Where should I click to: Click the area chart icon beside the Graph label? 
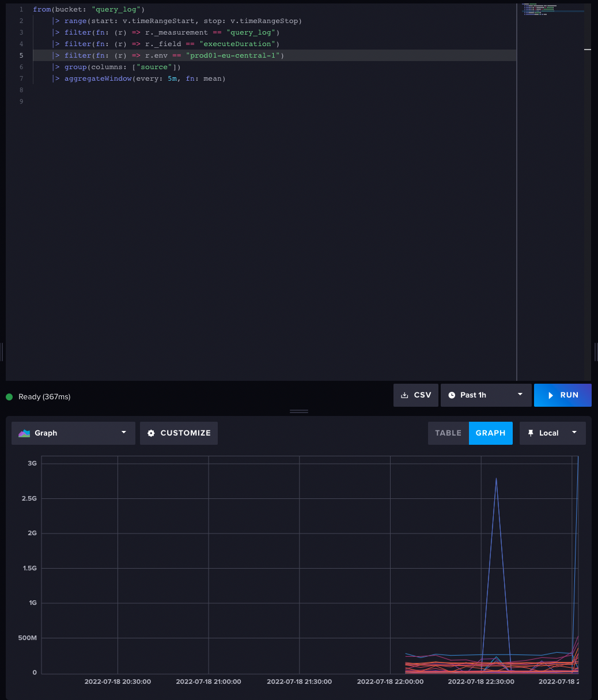24,433
